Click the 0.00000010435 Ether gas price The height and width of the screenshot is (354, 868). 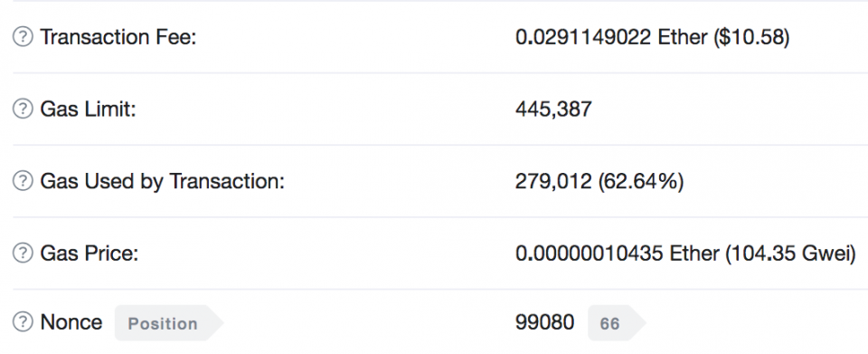tap(618, 254)
